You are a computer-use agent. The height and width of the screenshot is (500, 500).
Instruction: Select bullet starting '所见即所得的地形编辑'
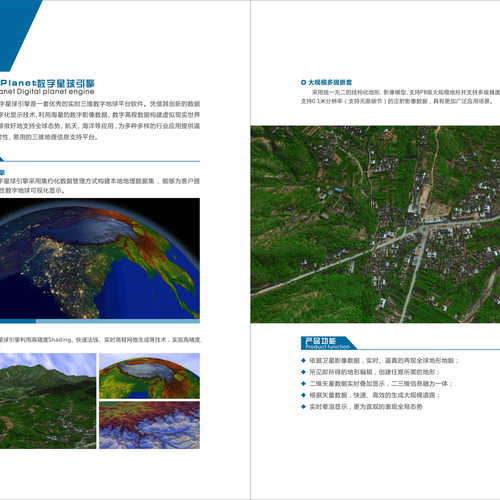point(370,372)
